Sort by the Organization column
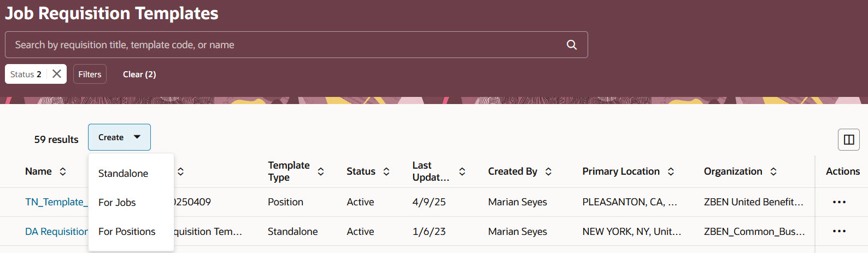 (773, 171)
